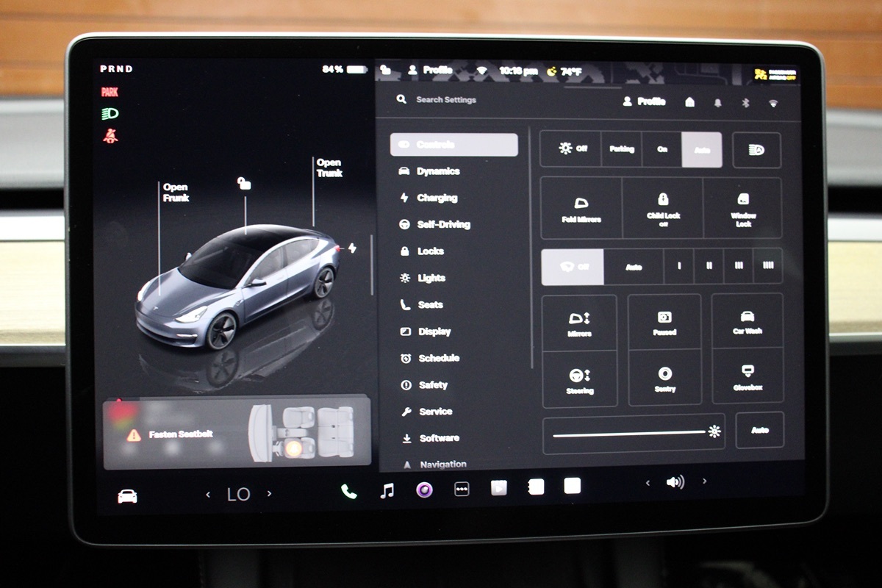Open the Mirrors adjustment control

click(580, 323)
